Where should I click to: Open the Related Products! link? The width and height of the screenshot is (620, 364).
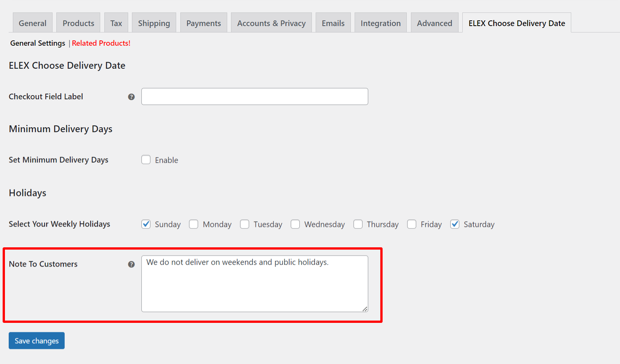(x=101, y=43)
